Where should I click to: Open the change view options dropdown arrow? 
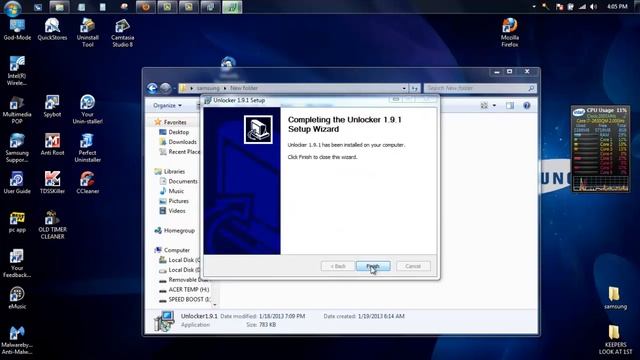click(x=494, y=105)
